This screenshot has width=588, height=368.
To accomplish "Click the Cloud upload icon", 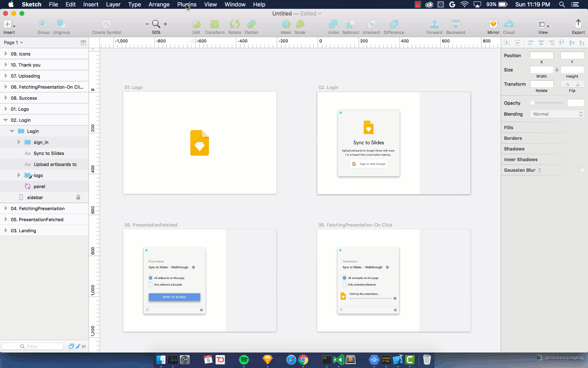I will [509, 24].
